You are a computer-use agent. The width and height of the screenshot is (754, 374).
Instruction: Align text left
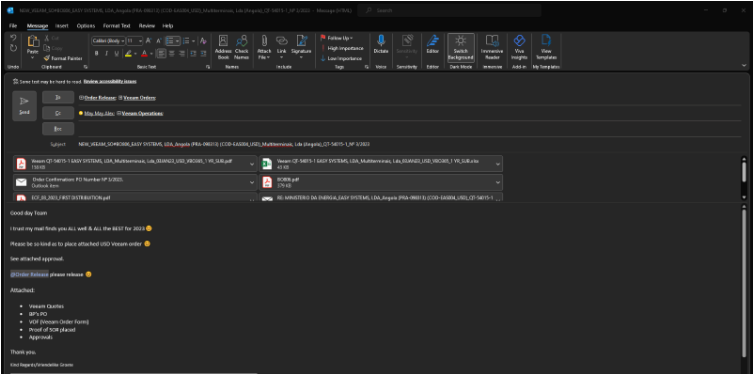[x=162, y=53]
